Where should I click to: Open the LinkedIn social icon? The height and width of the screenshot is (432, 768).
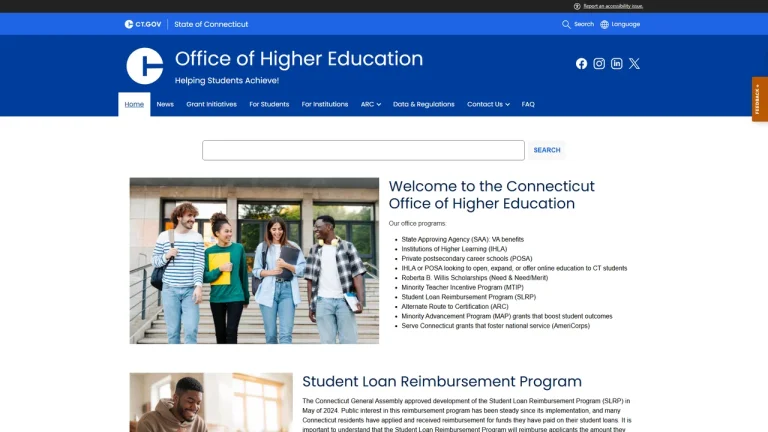(617, 64)
